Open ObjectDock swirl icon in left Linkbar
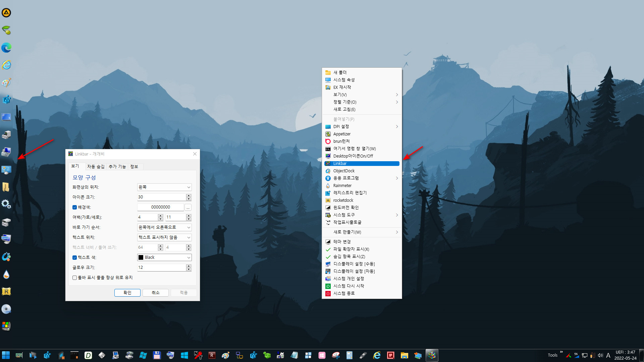 (x=6, y=257)
